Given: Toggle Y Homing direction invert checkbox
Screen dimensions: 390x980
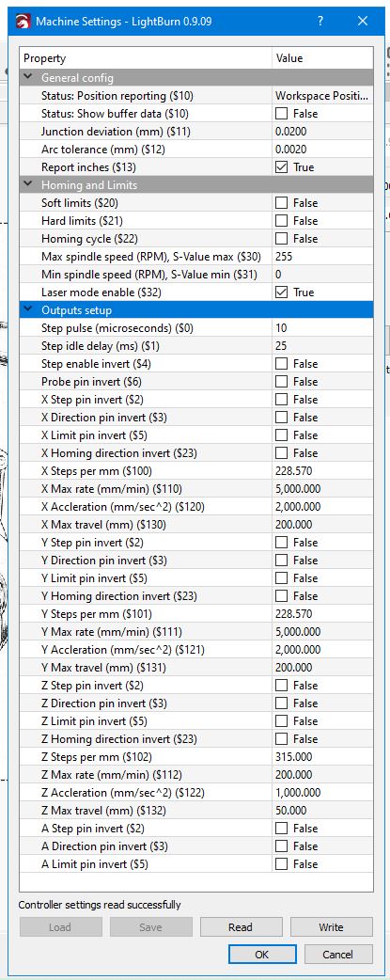Looking at the screenshot, I should (x=281, y=596).
